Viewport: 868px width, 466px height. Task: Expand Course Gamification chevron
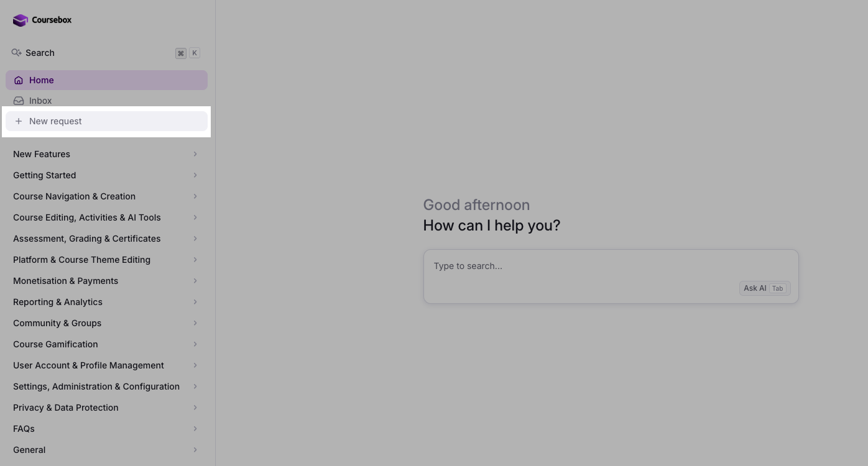click(195, 344)
